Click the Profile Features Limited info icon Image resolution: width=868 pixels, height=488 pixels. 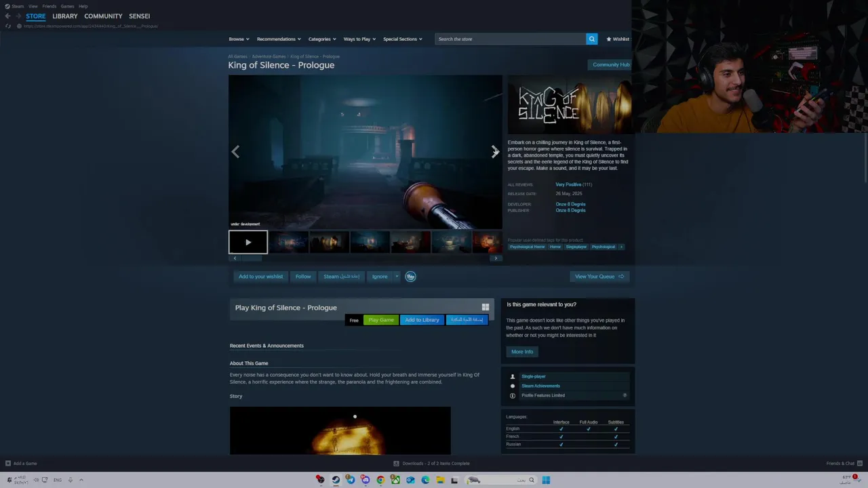(625, 395)
